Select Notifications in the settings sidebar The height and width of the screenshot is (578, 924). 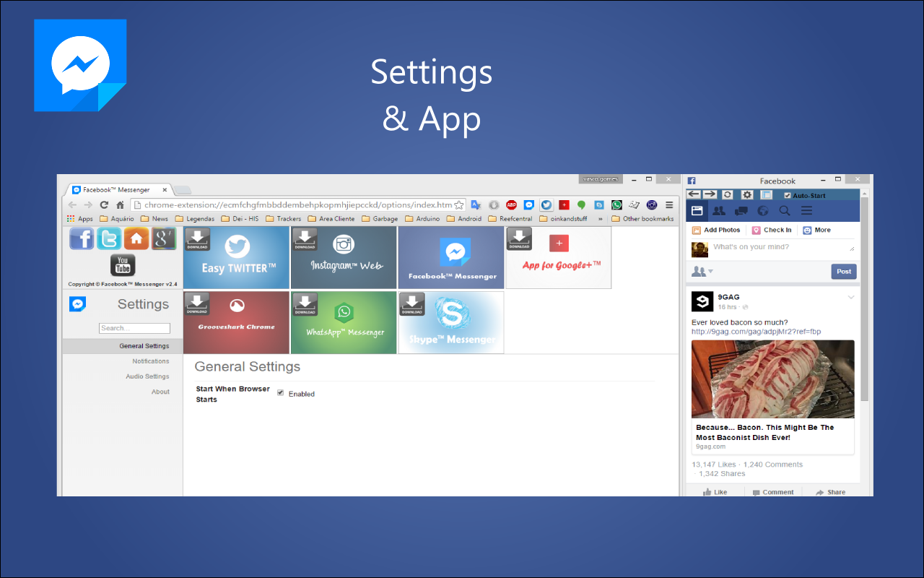point(151,361)
